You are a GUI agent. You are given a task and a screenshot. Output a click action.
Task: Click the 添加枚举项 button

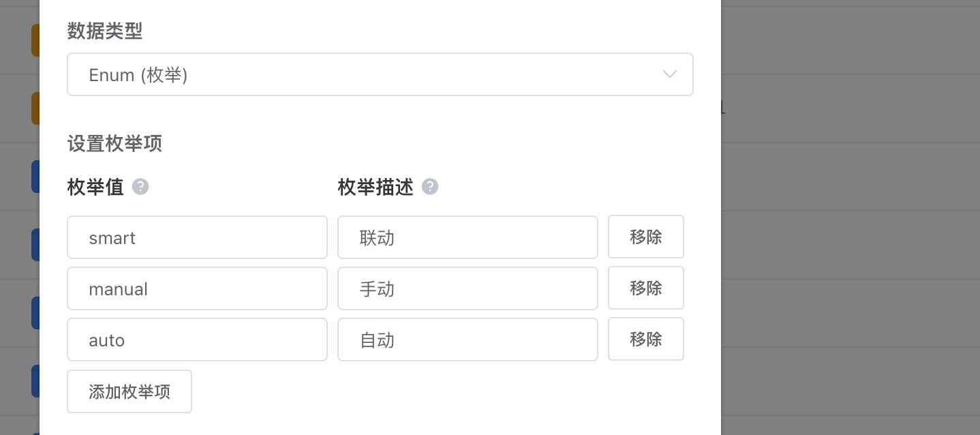tap(129, 391)
